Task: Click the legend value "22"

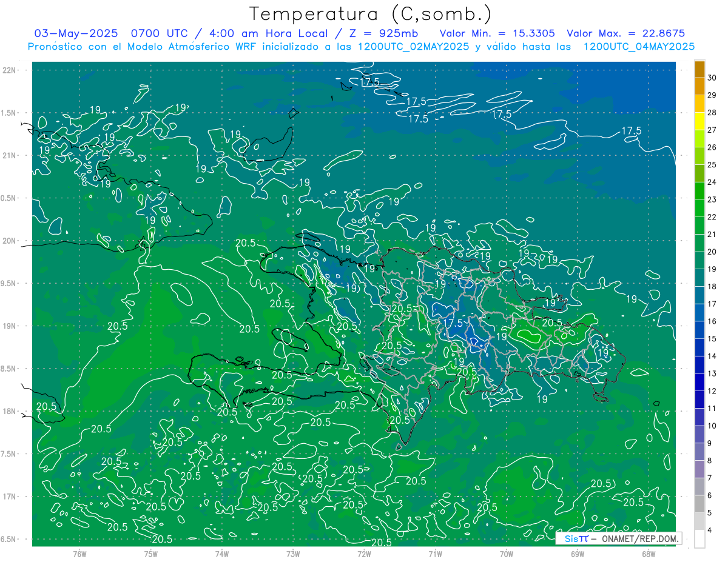Action: click(x=712, y=217)
